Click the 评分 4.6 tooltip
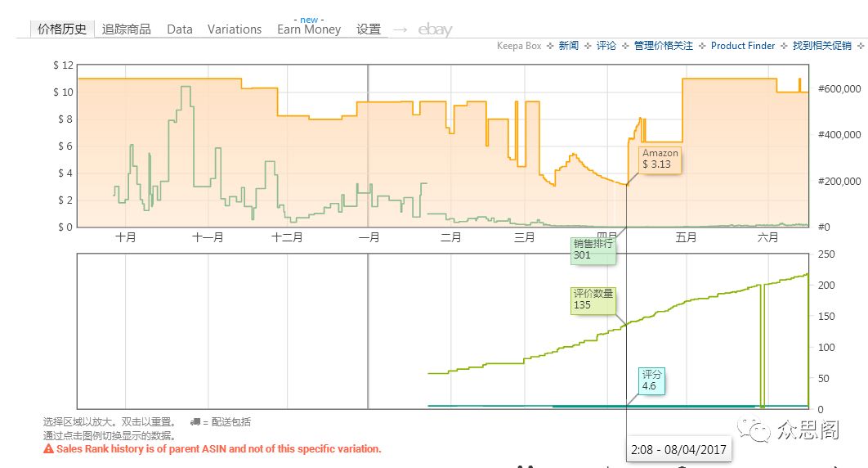The width and height of the screenshot is (868, 468). pyautogui.click(x=651, y=380)
